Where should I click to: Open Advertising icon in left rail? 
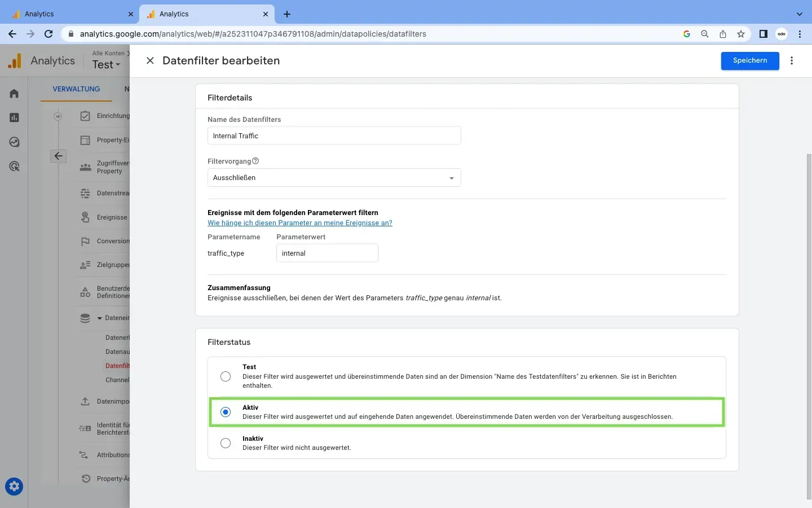coord(14,167)
